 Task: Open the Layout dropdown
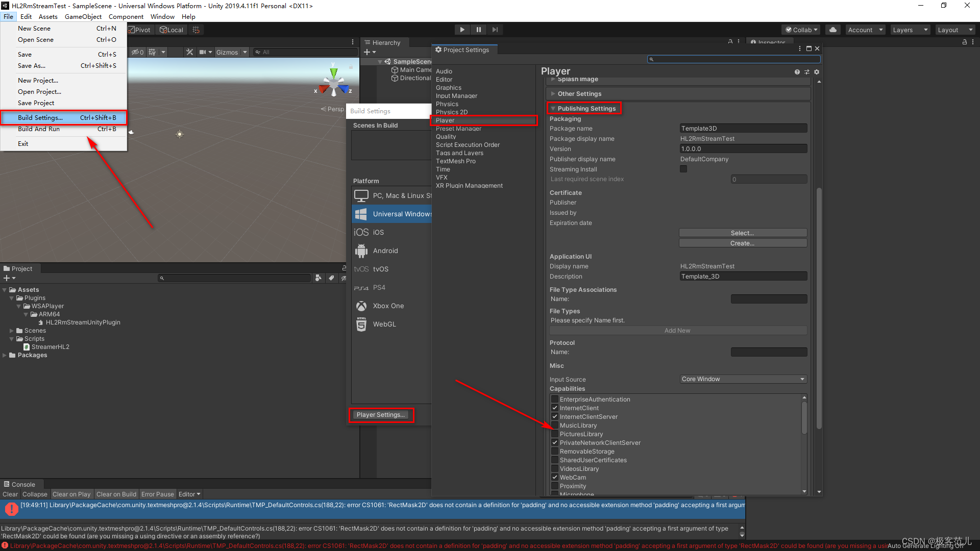click(955, 30)
